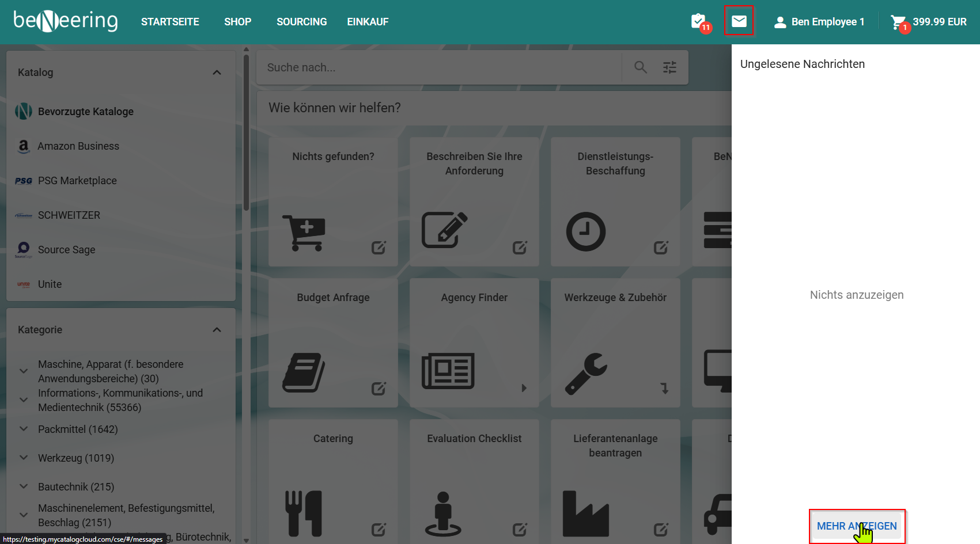980x544 pixels.
Task: Open the SOURCING menu item
Action: pyautogui.click(x=301, y=22)
